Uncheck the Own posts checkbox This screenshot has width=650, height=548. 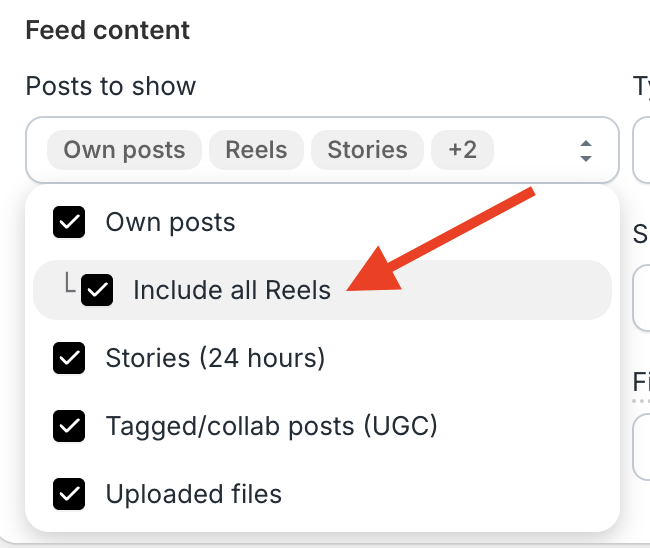[x=69, y=222]
